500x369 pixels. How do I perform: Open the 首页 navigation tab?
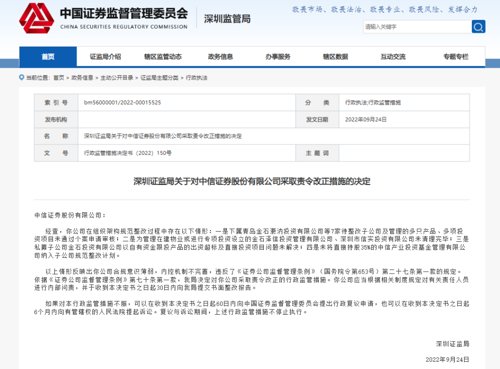[x=48, y=57]
